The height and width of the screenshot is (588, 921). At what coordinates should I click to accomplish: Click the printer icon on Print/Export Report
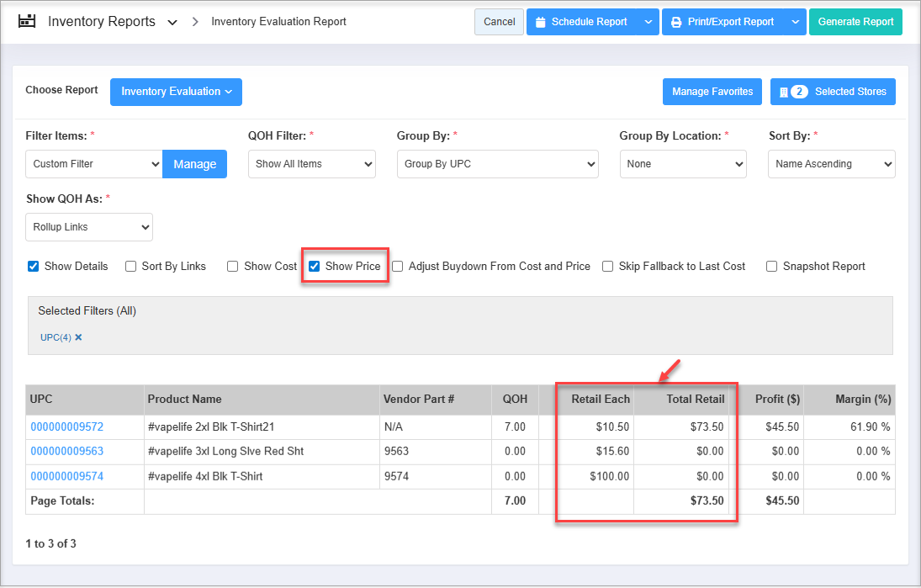pyautogui.click(x=676, y=22)
